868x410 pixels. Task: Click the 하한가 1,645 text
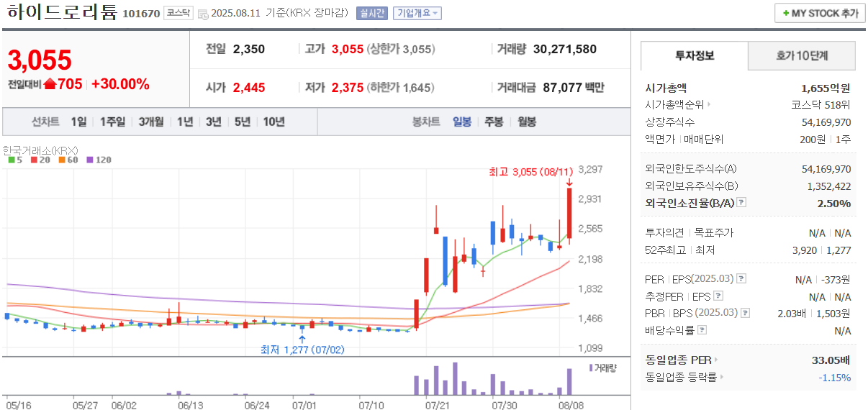click(401, 88)
